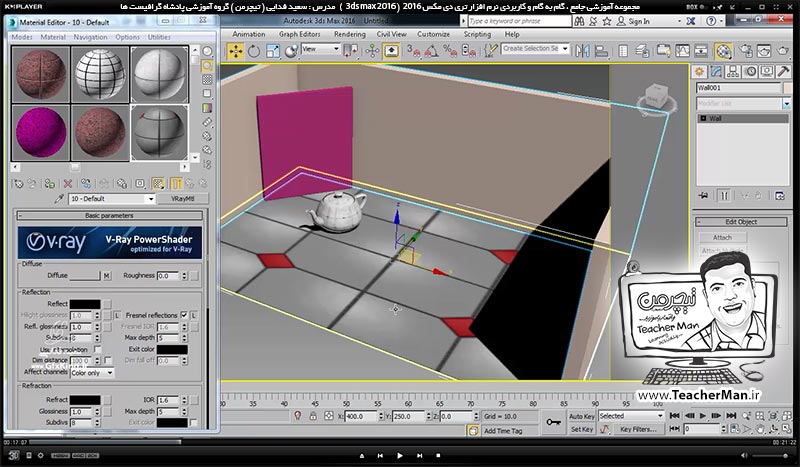Toggle Pin Stack in modifier panel
Viewport: 800px width, 467px height.
(x=704, y=195)
